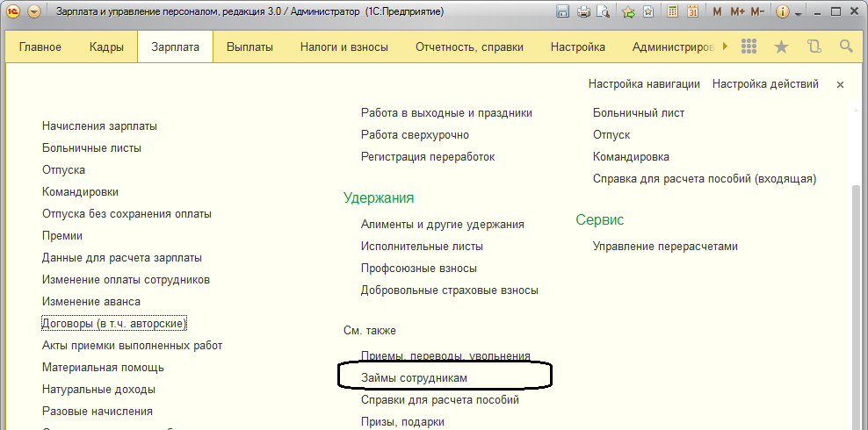The image size is (868, 430).
Task: Click the search magnifier icon
Action: [846, 47]
